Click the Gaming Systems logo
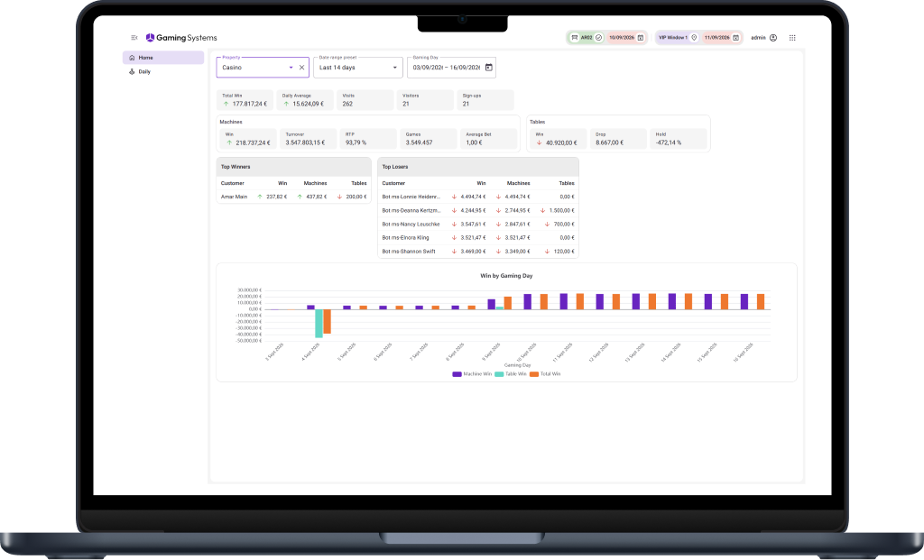 181,38
